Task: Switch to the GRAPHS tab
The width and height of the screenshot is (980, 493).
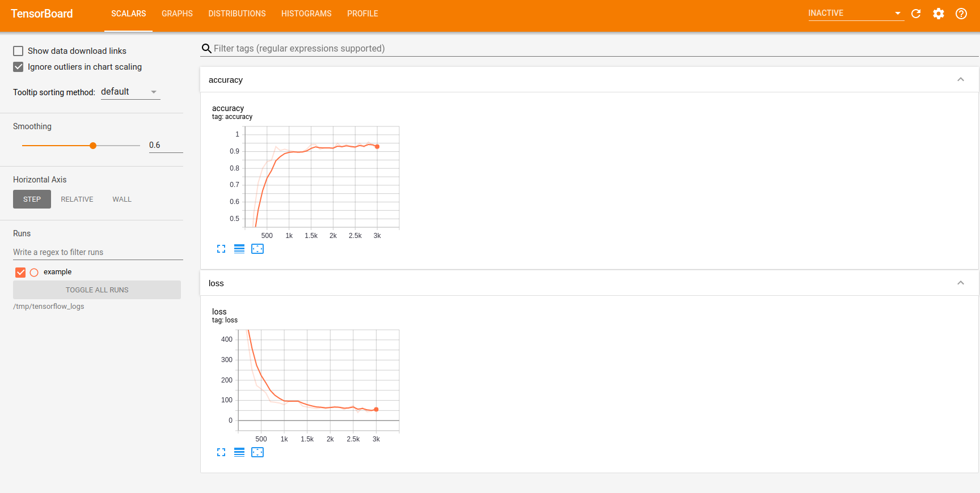Action: tap(177, 14)
